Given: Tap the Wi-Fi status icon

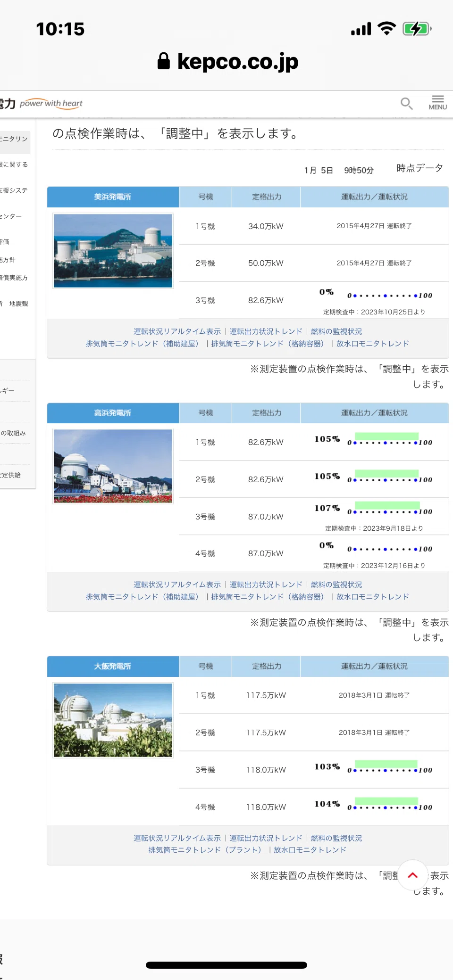Looking at the screenshot, I should [x=387, y=29].
